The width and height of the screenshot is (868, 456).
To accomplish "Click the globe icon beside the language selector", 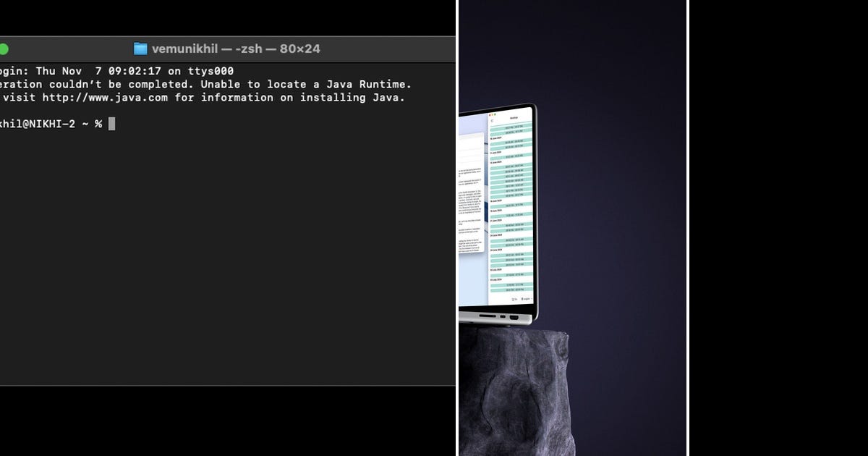I will (x=522, y=298).
